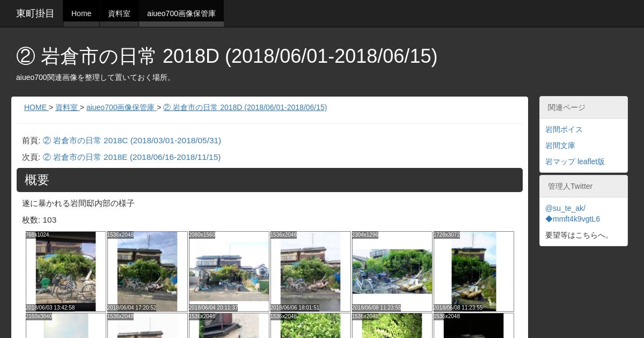Open thumbnail dated 2018/06/03 13:42:58
Screen dimensions: 644x338
pyautogui.click(x=66, y=271)
